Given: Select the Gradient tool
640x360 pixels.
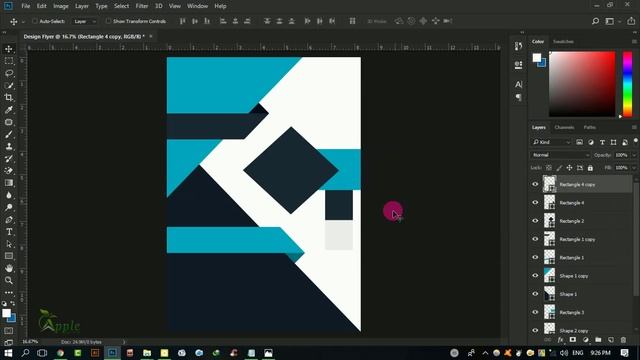Looking at the screenshot, I should coord(9,183).
